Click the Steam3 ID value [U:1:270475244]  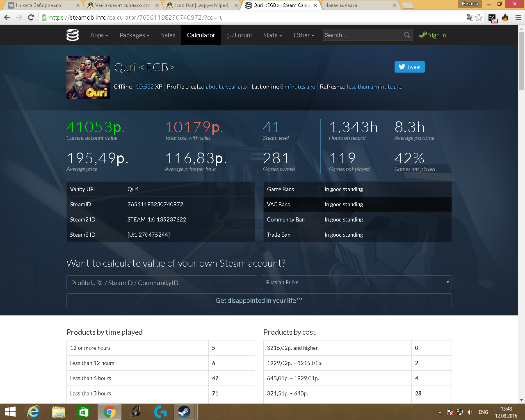(148, 235)
